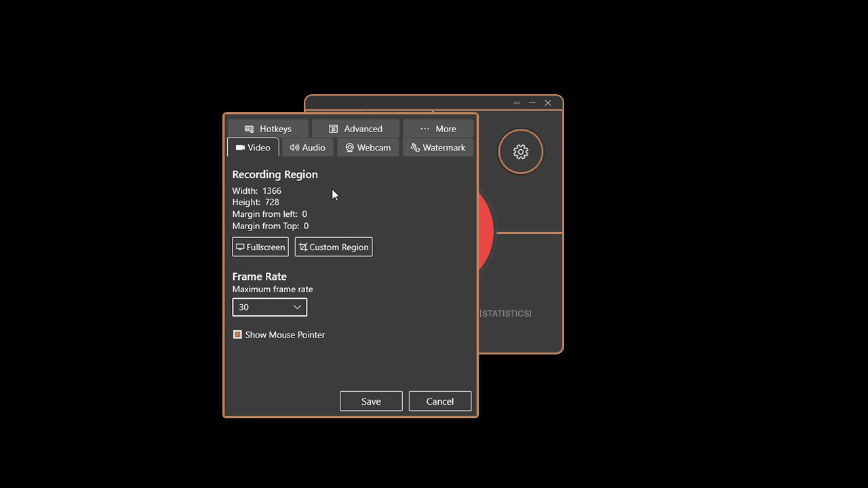This screenshot has height=488, width=868.
Task: Open the Webcam settings tab
Action: pyautogui.click(x=368, y=147)
